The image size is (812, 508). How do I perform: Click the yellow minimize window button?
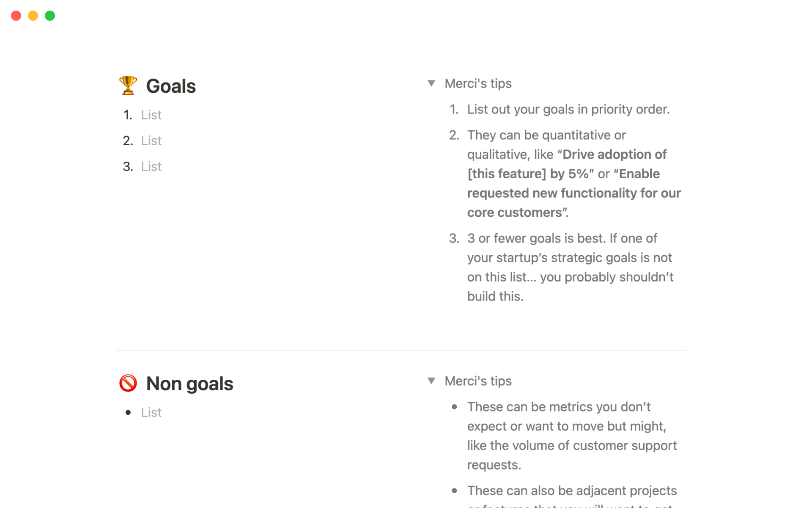coord(33,16)
